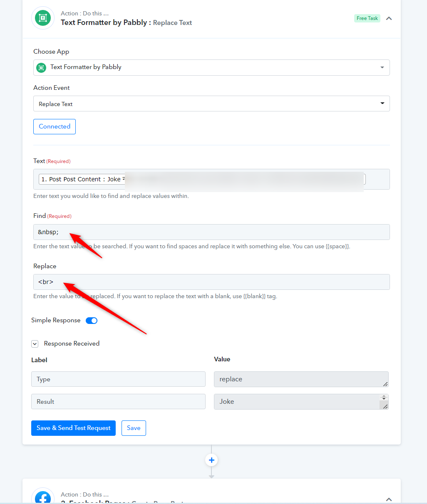The width and height of the screenshot is (427, 504).
Task: Collapse the Facebook Pages action panel
Action: (x=389, y=499)
